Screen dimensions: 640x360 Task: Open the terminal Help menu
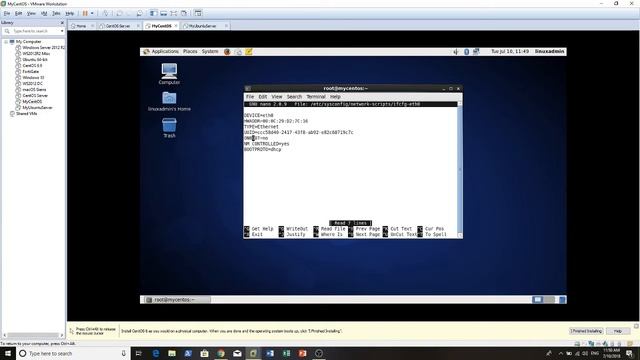point(335,97)
